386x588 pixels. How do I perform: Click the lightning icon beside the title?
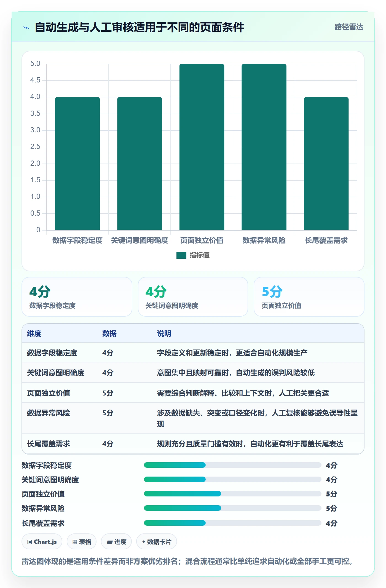click(x=26, y=28)
